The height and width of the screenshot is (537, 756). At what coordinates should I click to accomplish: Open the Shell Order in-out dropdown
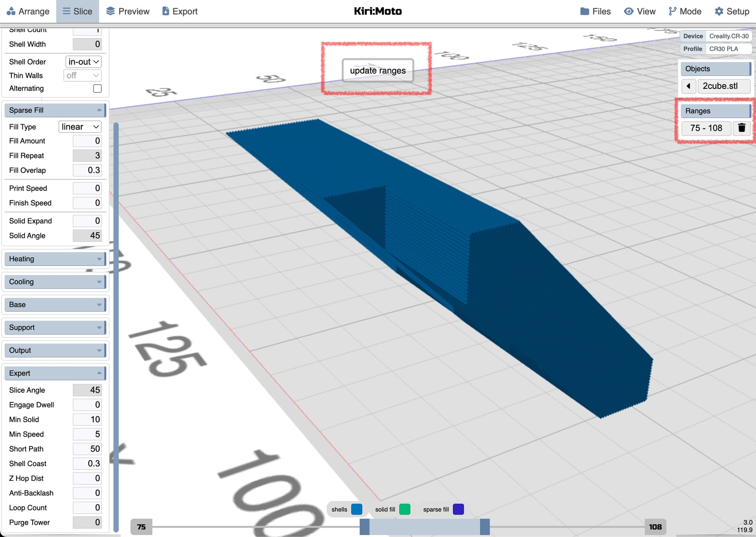coord(83,62)
